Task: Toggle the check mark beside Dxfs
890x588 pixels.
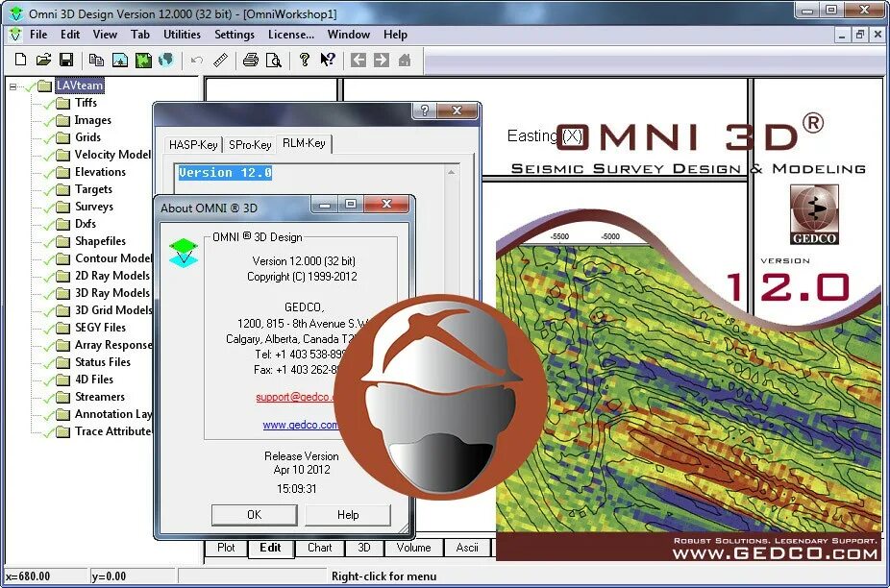Action: (49, 224)
